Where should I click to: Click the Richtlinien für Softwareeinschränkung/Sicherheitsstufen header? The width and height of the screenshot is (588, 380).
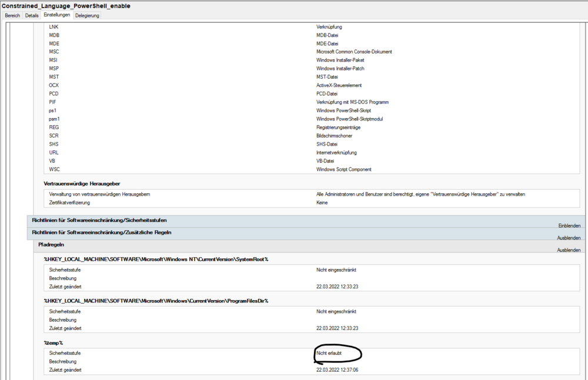99,220
